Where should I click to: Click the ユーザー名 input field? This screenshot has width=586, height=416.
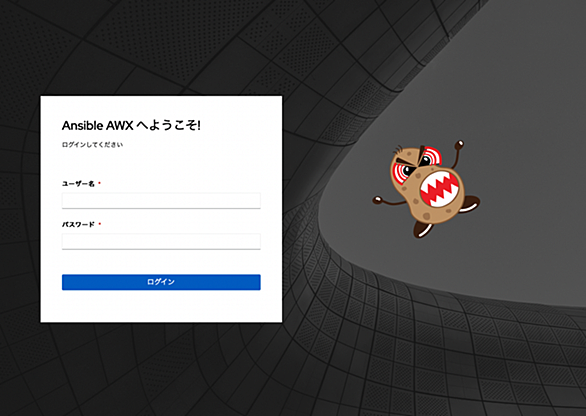coord(161,201)
